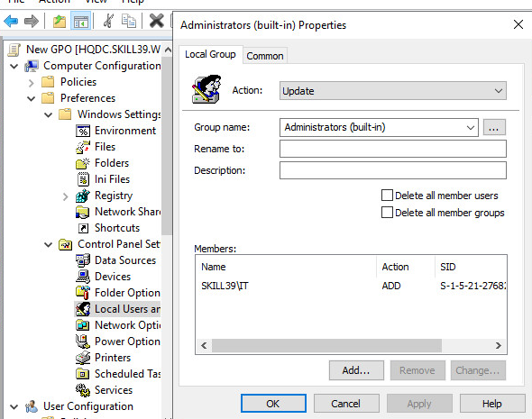
Task: Enable Delete all member users checkbox
Action: point(387,196)
